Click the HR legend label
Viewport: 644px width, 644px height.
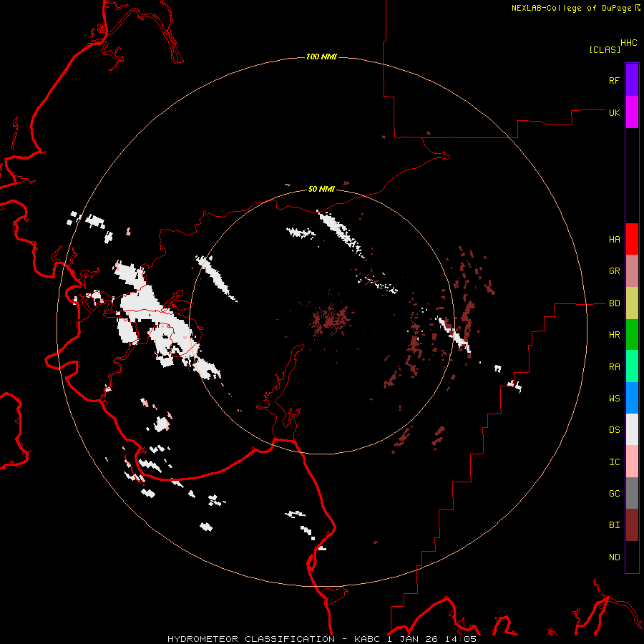(x=614, y=335)
